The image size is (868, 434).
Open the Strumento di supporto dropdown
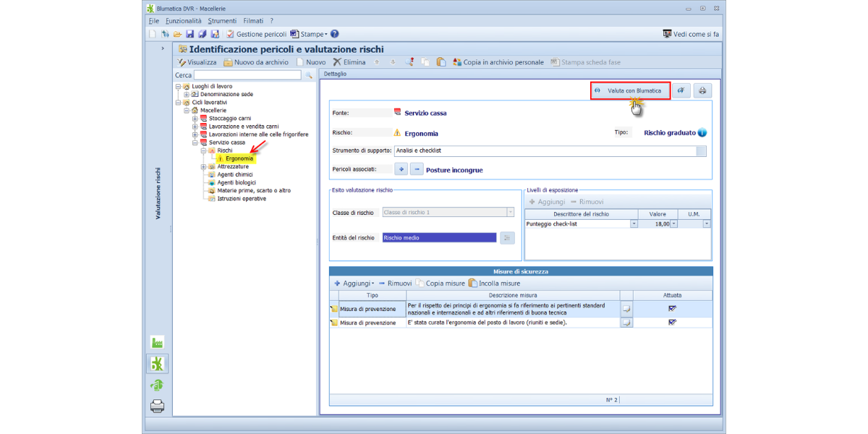click(700, 151)
